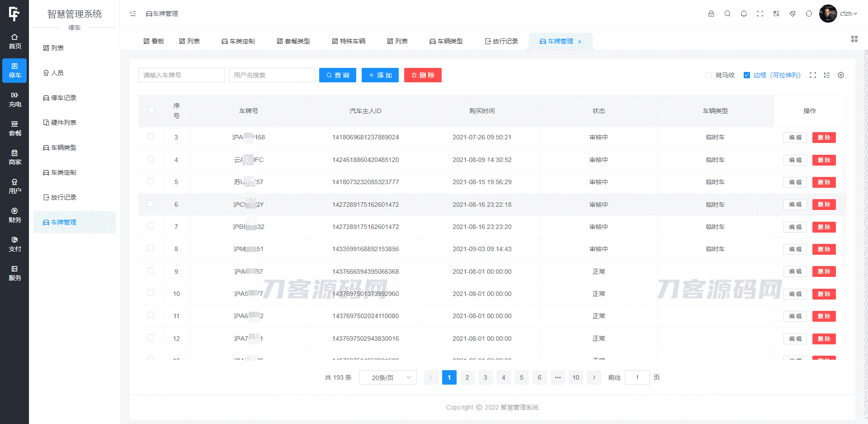The image size is (868, 424).
Task: Open the 20条/页 page size dropdown
Action: point(387,377)
